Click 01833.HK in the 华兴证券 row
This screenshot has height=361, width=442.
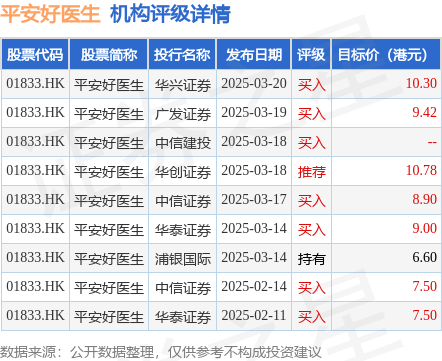(35, 83)
